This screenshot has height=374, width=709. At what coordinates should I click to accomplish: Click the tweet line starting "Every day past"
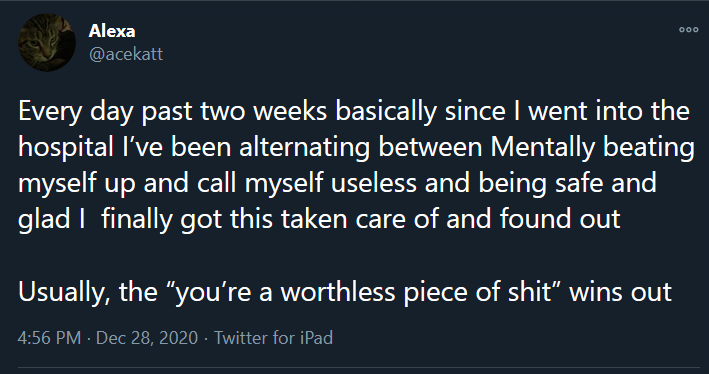click(x=354, y=112)
